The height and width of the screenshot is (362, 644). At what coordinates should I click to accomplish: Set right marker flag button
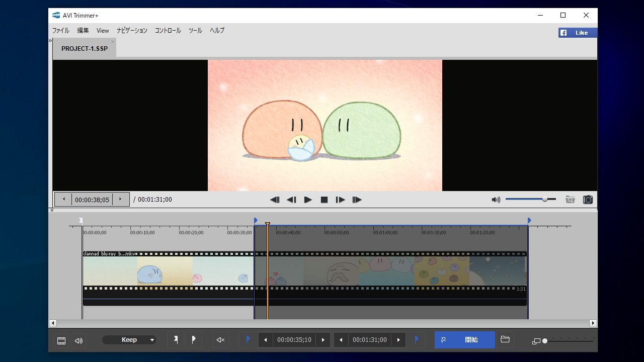coord(193,340)
